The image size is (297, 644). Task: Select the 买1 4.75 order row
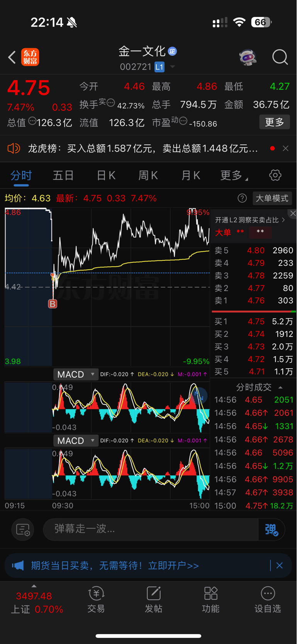tap(254, 321)
